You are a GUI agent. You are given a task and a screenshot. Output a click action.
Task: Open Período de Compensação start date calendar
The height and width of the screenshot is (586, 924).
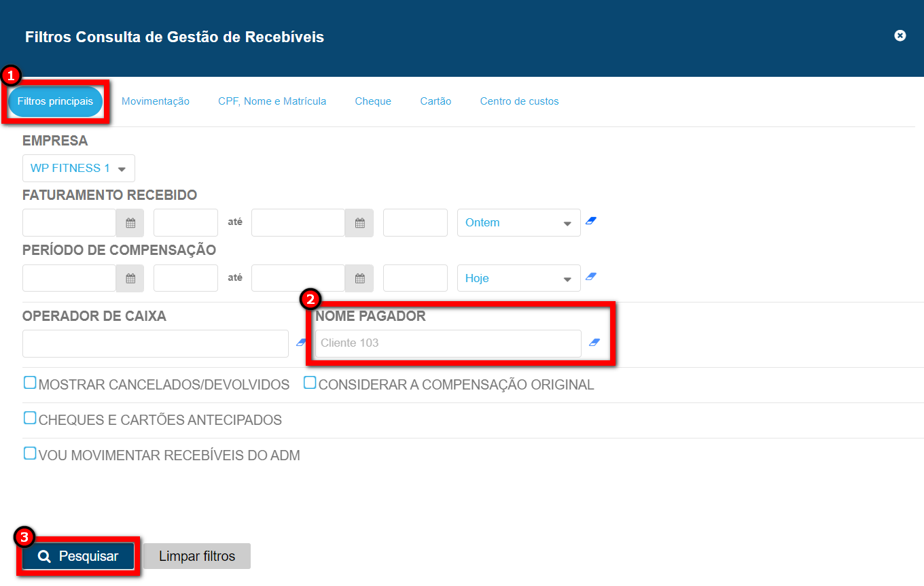130,278
